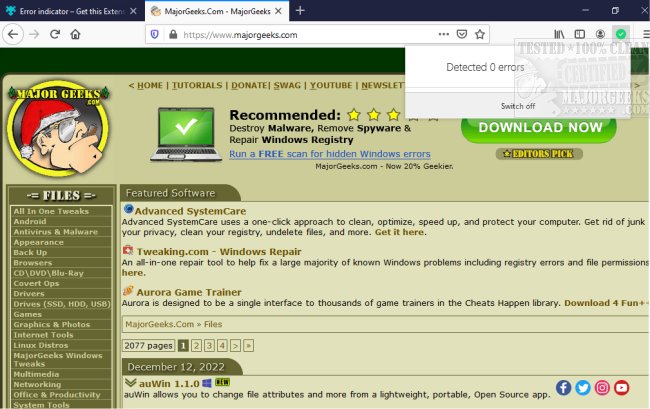
Task: Open Tweaking.com - Windows Repair link
Action: coord(219,252)
